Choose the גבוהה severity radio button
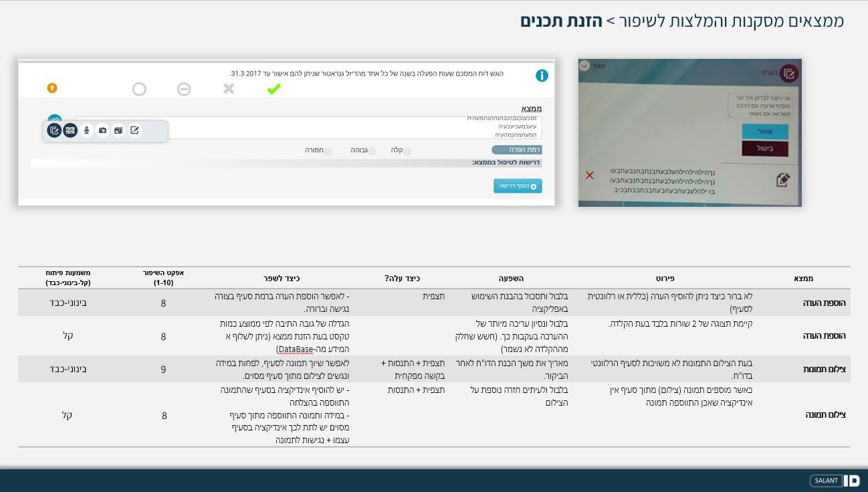The width and height of the screenshot is (868, 492). point(372,151)
